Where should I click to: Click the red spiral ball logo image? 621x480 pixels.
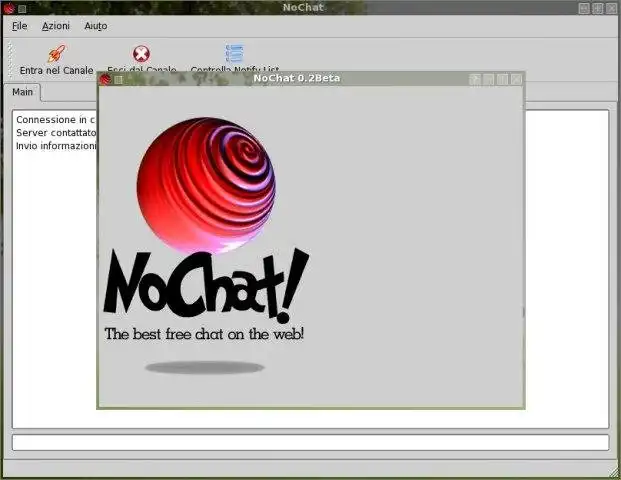click(206, 185)
